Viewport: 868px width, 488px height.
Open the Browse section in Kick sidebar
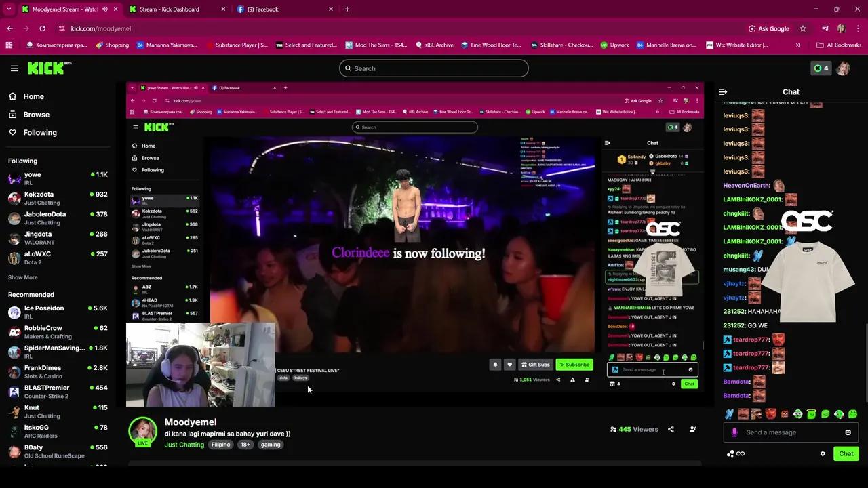[37, 114]
